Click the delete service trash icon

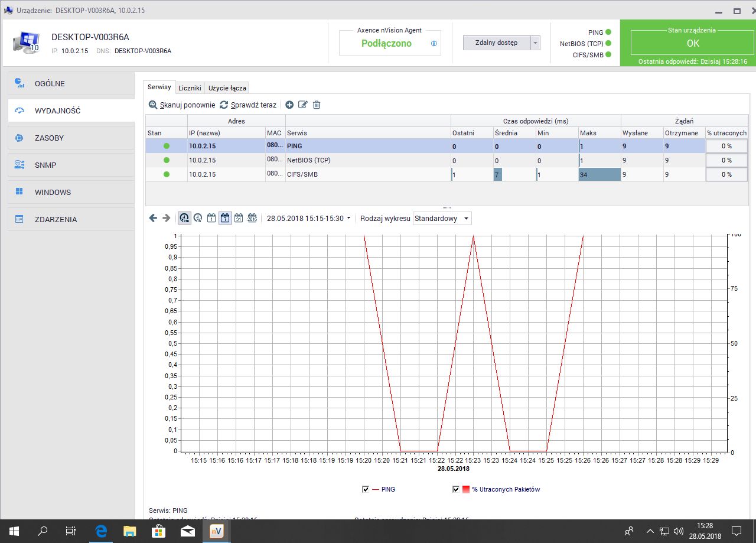point(317,105)
